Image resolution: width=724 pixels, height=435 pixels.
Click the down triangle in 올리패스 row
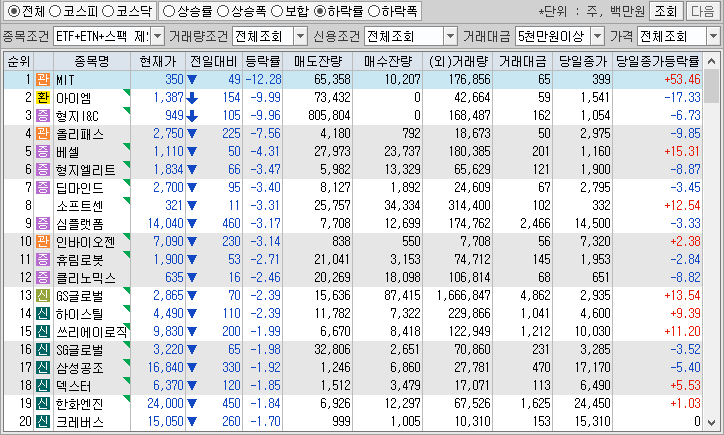[192, 134]
